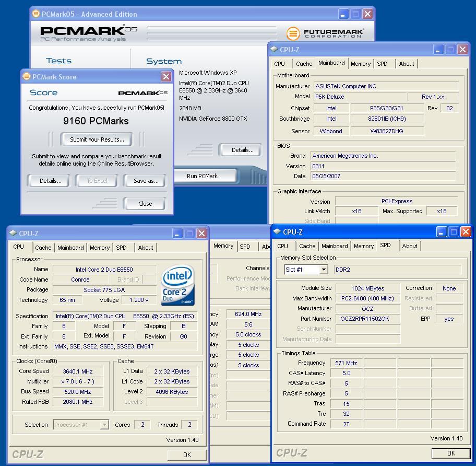Click the 624.0 MHz memory frequency value
The height and width of the screenshot is (466, 476).
tap(248, 314)
